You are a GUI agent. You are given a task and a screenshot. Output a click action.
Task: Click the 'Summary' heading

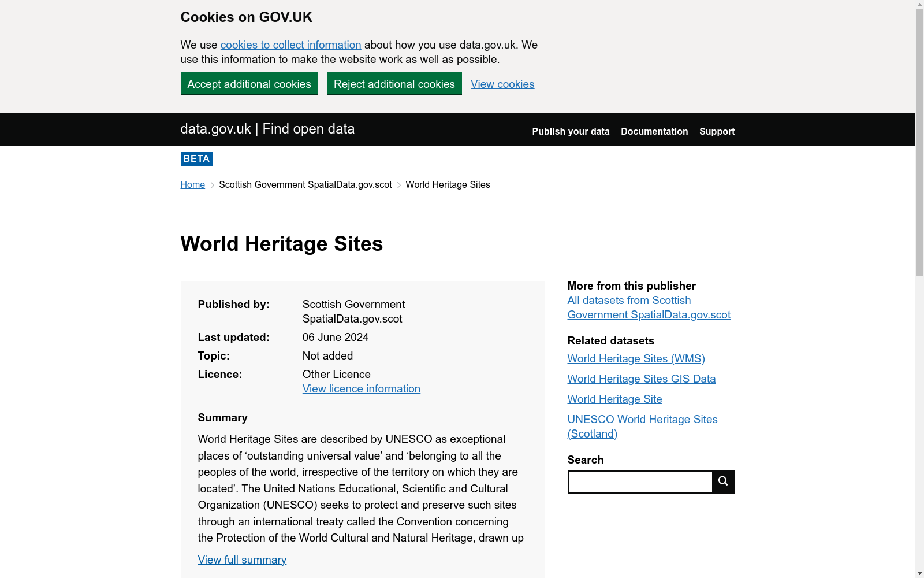tap(223, 418)
